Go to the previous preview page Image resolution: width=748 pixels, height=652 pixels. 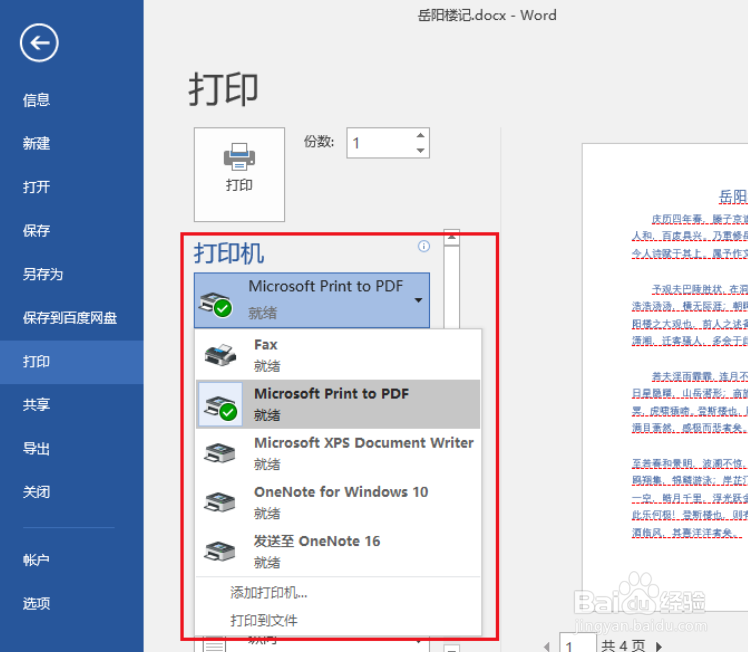(x=547, y=646)
